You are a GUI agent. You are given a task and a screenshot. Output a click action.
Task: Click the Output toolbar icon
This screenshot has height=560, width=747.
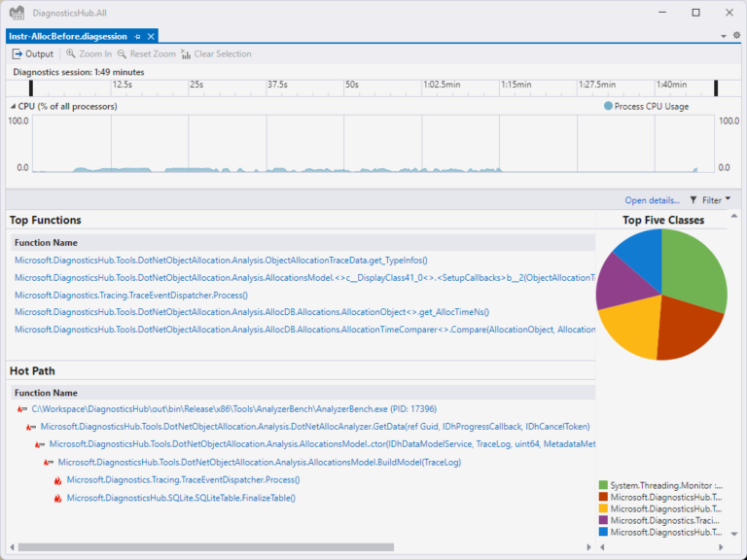point(18,54)
